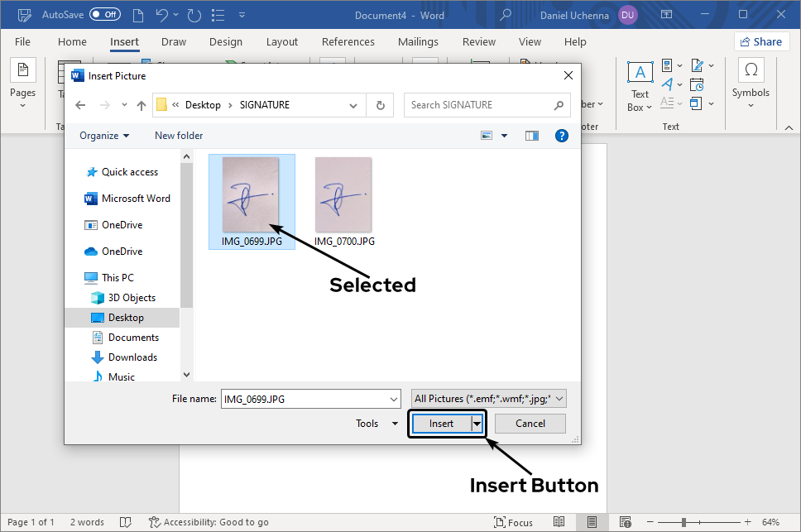Enable Focus mode from the status bar
This screenshot has height=532, width=801.
point(513,522)
